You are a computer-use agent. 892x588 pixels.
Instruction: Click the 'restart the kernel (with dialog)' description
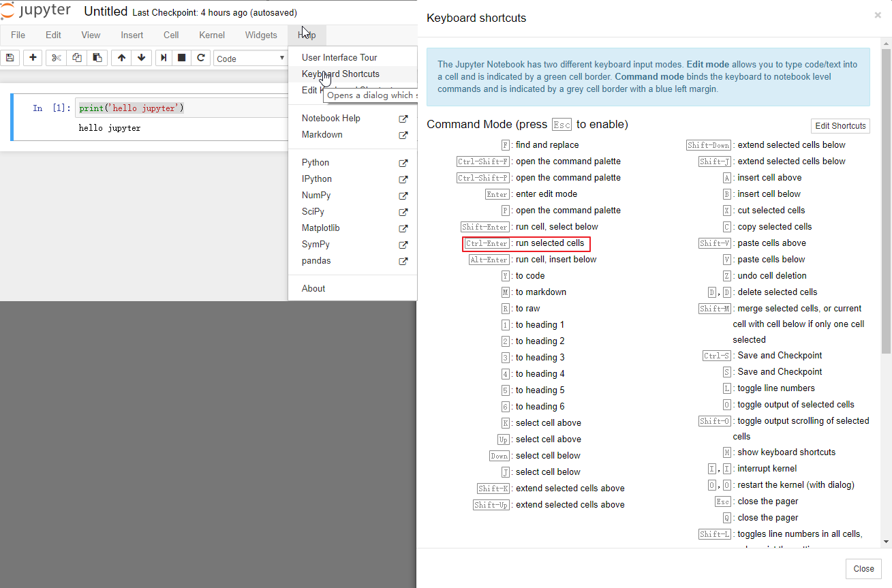click(x=796, y=485)
